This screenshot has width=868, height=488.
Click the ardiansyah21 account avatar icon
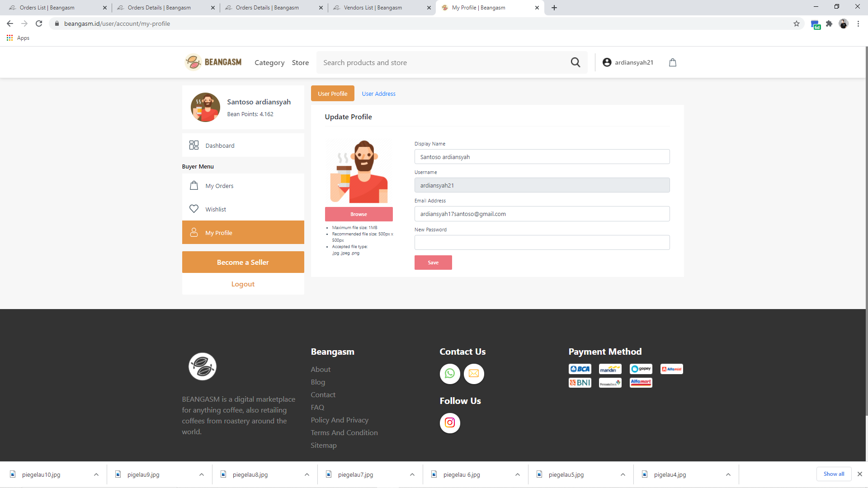click(x=607, y=62)
